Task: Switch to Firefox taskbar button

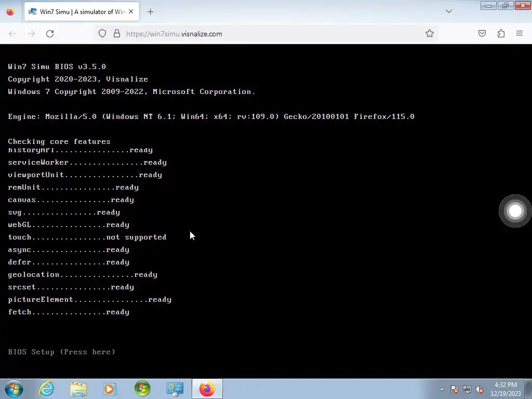Action: (x=207, y=389)
